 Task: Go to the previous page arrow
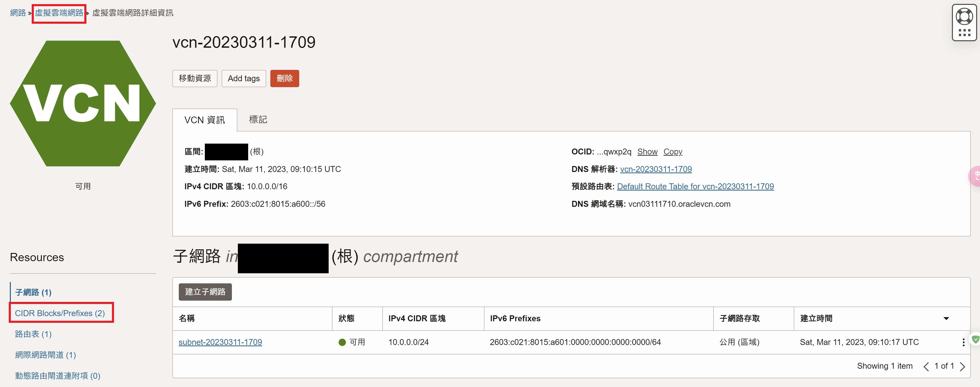click(926, 366)
